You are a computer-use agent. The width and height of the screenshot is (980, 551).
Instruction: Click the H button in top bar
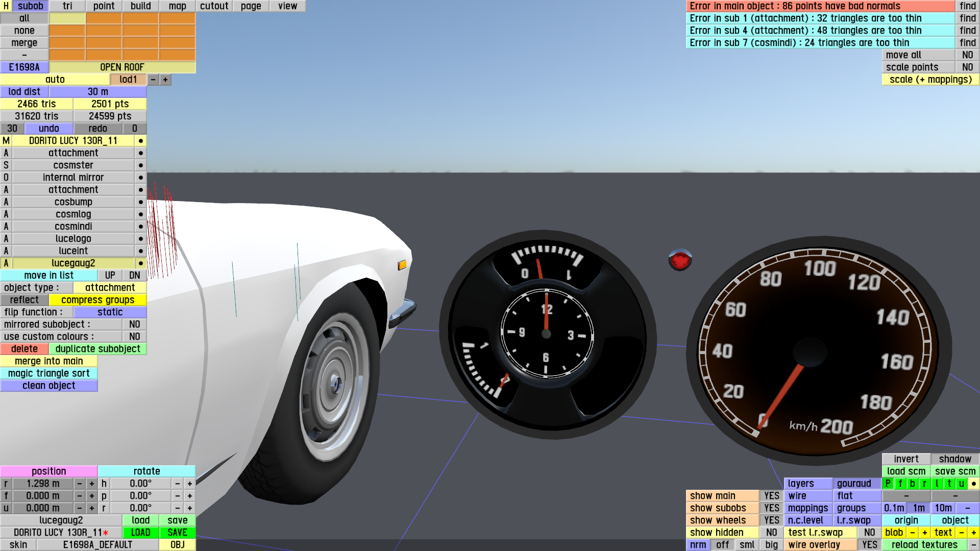pyautogui.click(x=6, y=6)
